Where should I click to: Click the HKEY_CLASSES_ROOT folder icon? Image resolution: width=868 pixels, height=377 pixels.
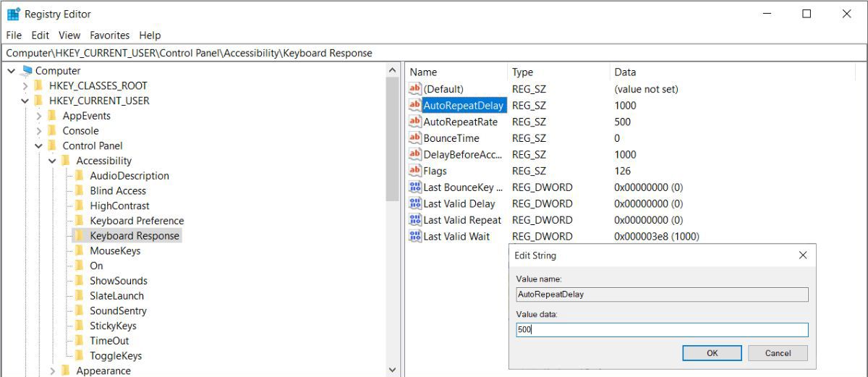point(39,85)
